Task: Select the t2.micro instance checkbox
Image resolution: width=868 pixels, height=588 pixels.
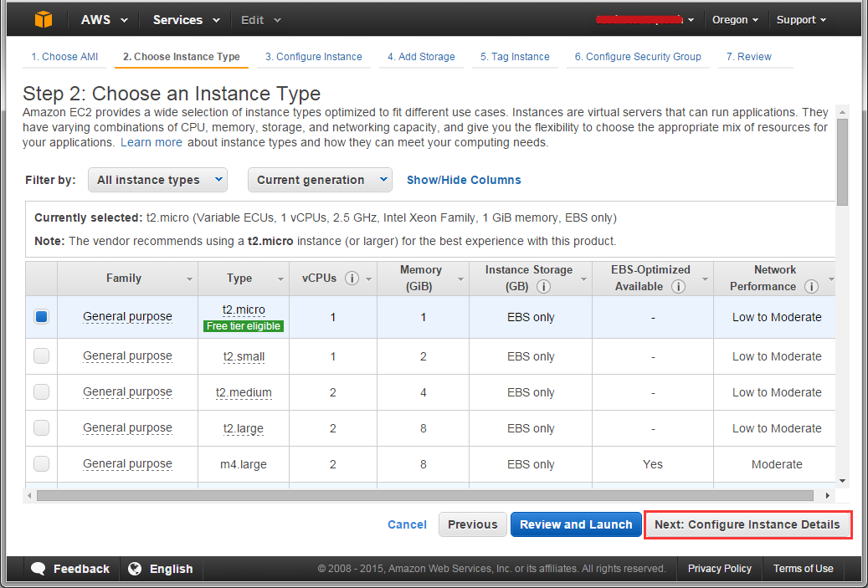Action: pos(42,316)
